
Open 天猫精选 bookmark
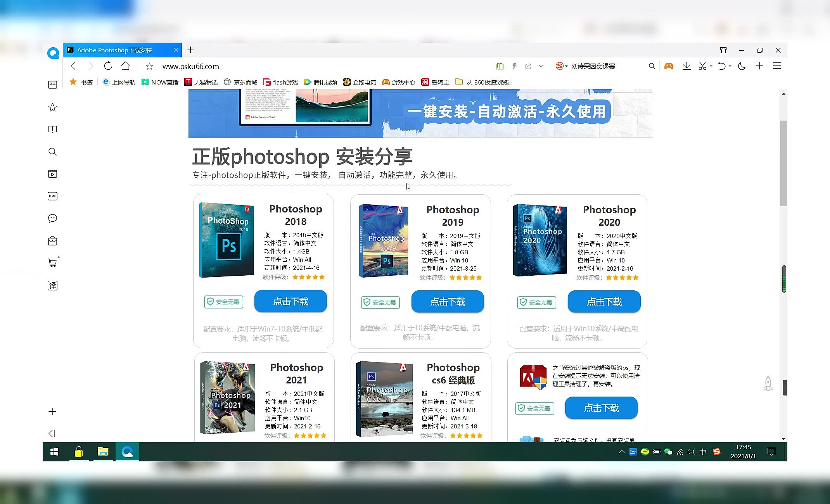click(x=201, y=82)
